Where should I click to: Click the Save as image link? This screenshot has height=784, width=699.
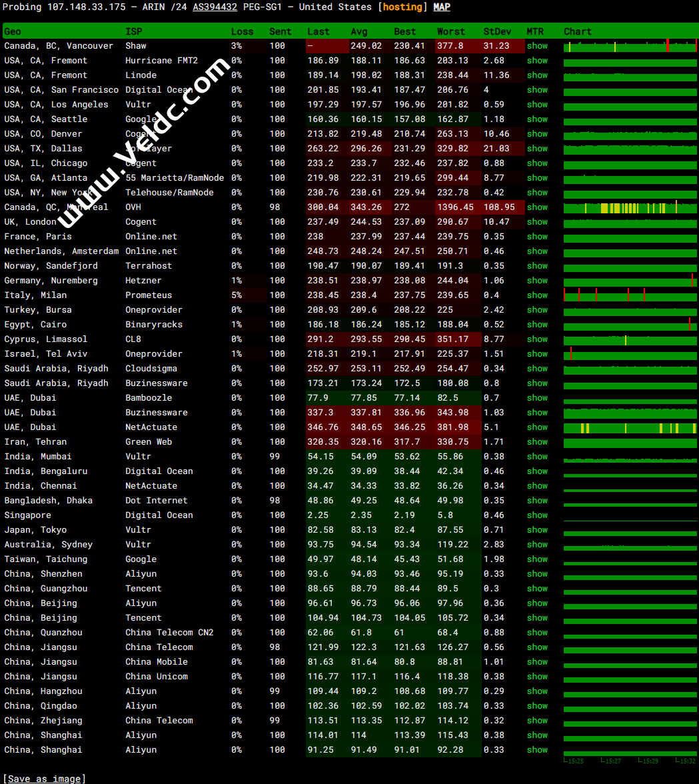45,779
